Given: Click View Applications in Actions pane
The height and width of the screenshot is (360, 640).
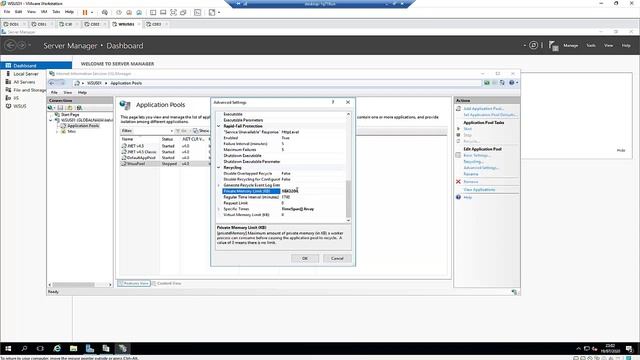Looking at the screenshot, I should 479,189.
